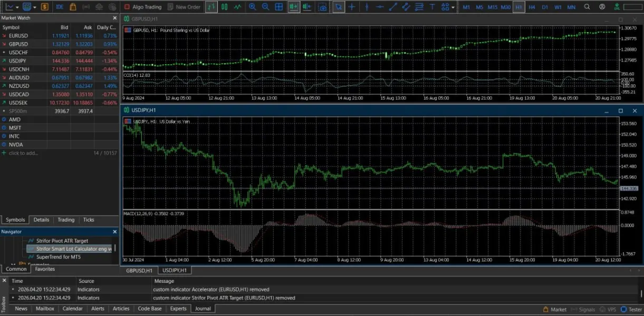Insert Fibonacci retracement tool
Viewport: 644px width, 316px height.
click(x=419, y=7)
